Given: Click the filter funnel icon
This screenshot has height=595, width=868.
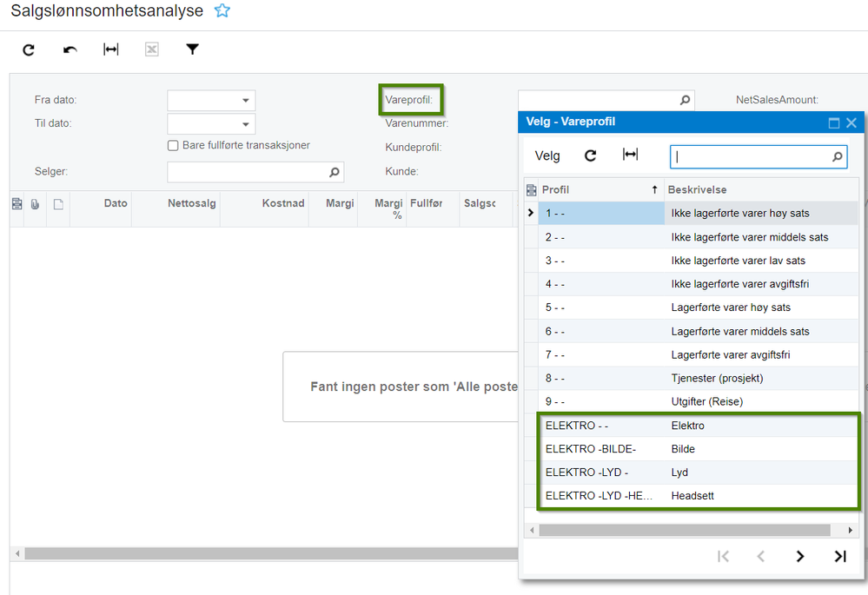Looking at the screenshot, I should coord(192,50).
